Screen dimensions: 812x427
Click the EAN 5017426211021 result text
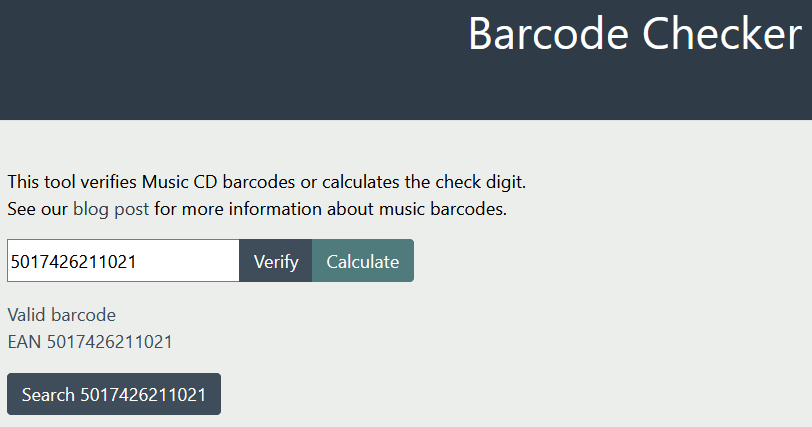(90, 342)
